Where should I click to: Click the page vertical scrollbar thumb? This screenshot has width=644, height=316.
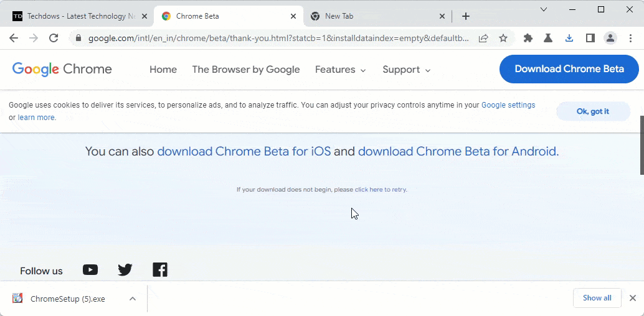click(x=642, y=146)
